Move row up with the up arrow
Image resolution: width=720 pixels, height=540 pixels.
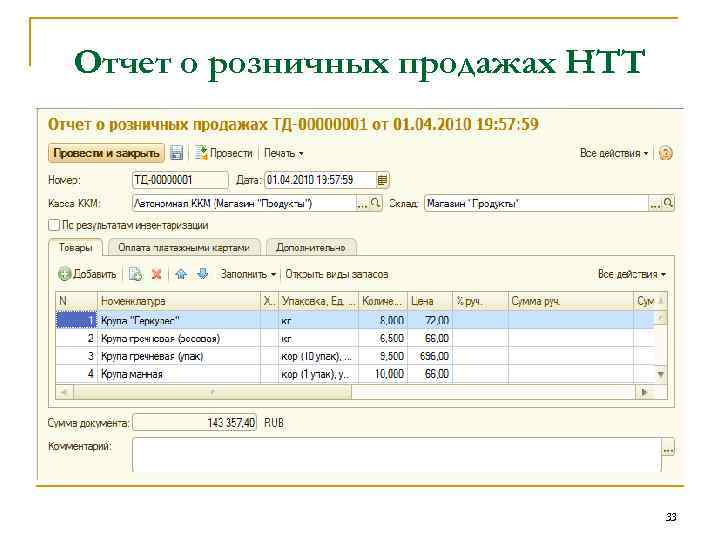coord(181,274)
